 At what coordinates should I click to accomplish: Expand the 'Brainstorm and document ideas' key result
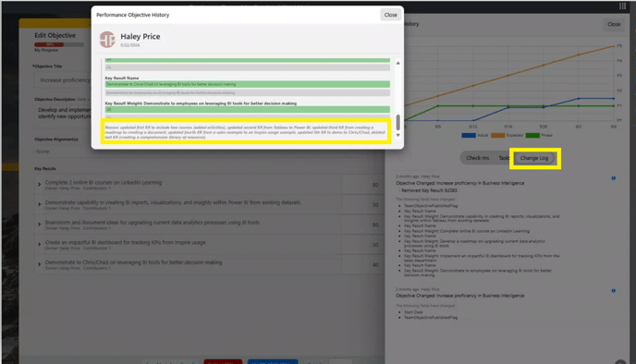pyautogui.click(x=40, y=224)
